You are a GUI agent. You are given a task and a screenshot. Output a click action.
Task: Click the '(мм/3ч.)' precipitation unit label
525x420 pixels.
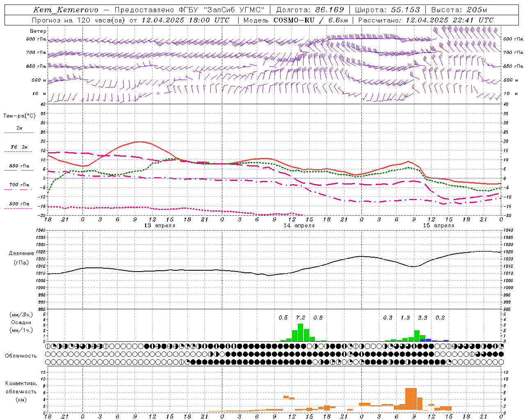21,315
